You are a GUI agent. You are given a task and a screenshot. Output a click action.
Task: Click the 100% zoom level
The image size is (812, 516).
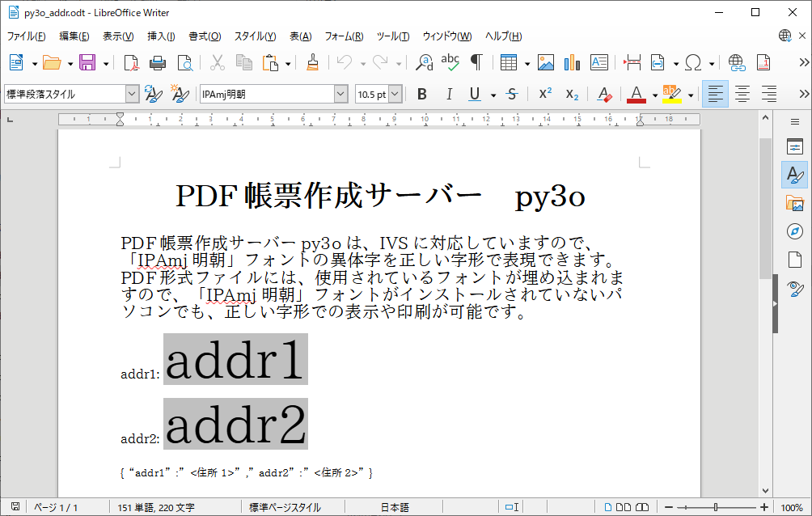click(791, 508)
